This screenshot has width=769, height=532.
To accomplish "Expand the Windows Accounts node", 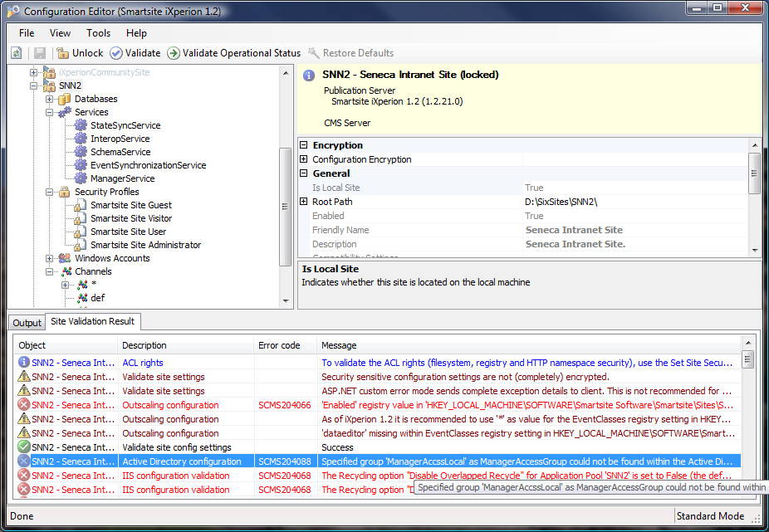I will (49, 258).
